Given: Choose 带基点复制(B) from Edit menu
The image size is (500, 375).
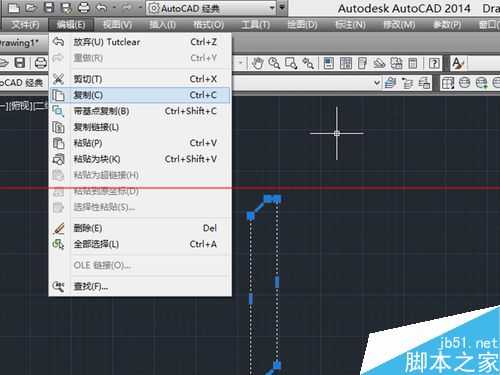Looking at the screenshot, I should pyautogui.click(x=140, y=111).
